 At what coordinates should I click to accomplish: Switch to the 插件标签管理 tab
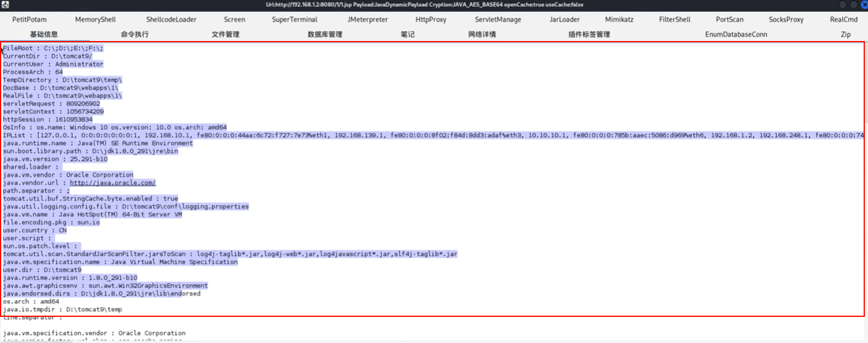(589, 34)
